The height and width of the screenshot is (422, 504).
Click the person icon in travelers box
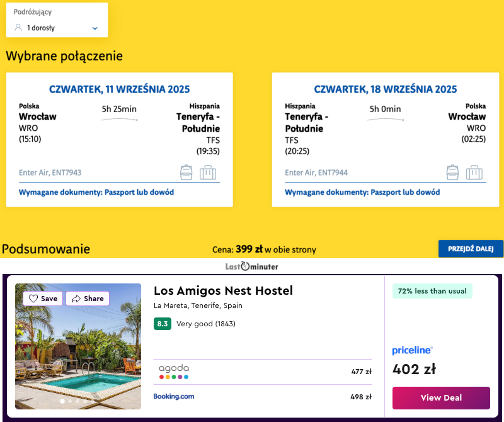tap(18, 28)
